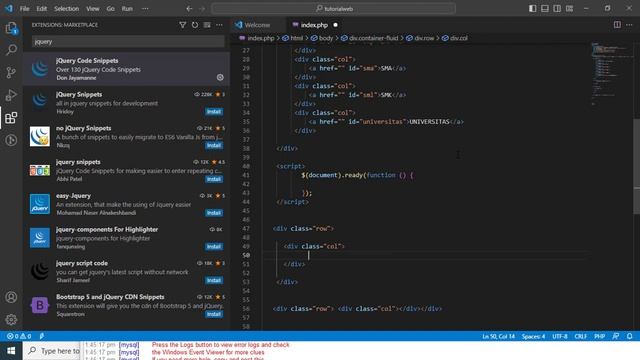Open the Timeline clock icon in activity bar

pyautogui.click(x=11, y=140)
